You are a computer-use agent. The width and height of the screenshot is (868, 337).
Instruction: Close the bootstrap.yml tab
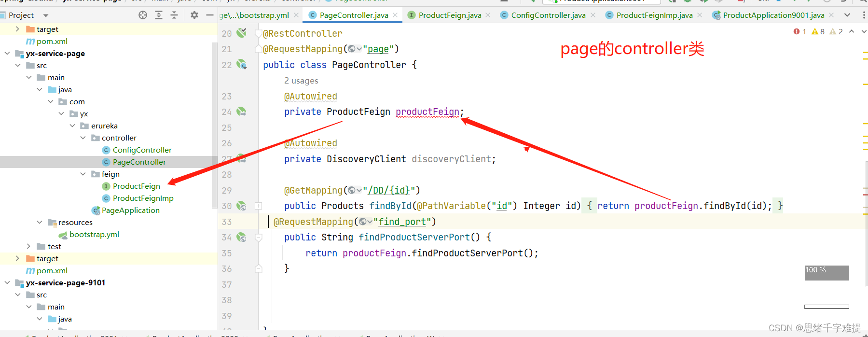pyautogui.click(x=296, y=15)
